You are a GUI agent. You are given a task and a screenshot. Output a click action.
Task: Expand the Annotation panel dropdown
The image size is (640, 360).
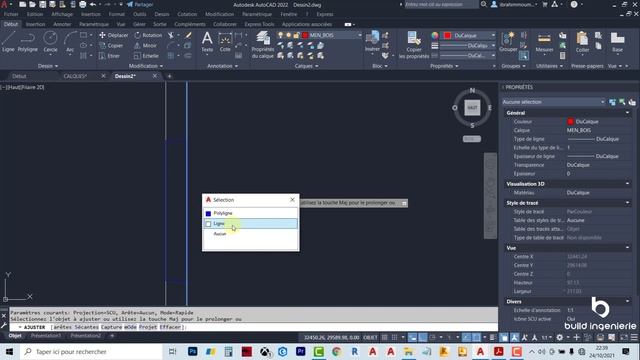click(x=222, y=66)
